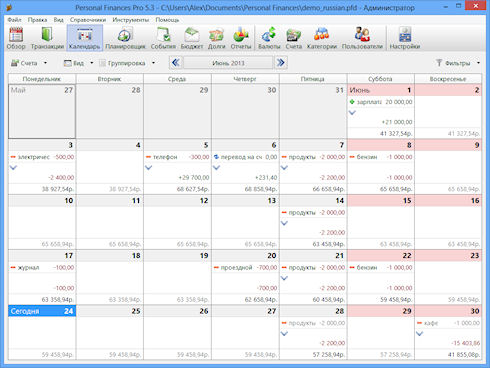Open the Справочники menu
The height and width of the screenshot is (368, 490).
(x=88, y=20)
